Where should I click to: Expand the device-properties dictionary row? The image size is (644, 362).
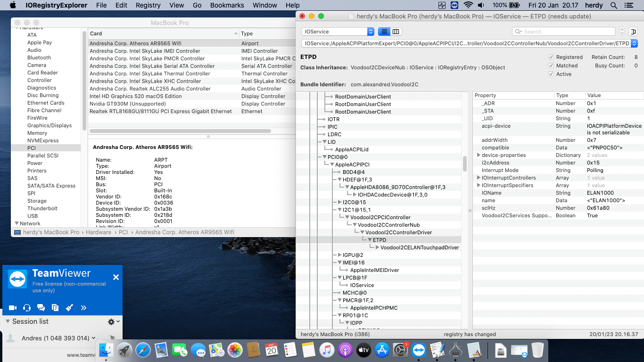(479, 155)
